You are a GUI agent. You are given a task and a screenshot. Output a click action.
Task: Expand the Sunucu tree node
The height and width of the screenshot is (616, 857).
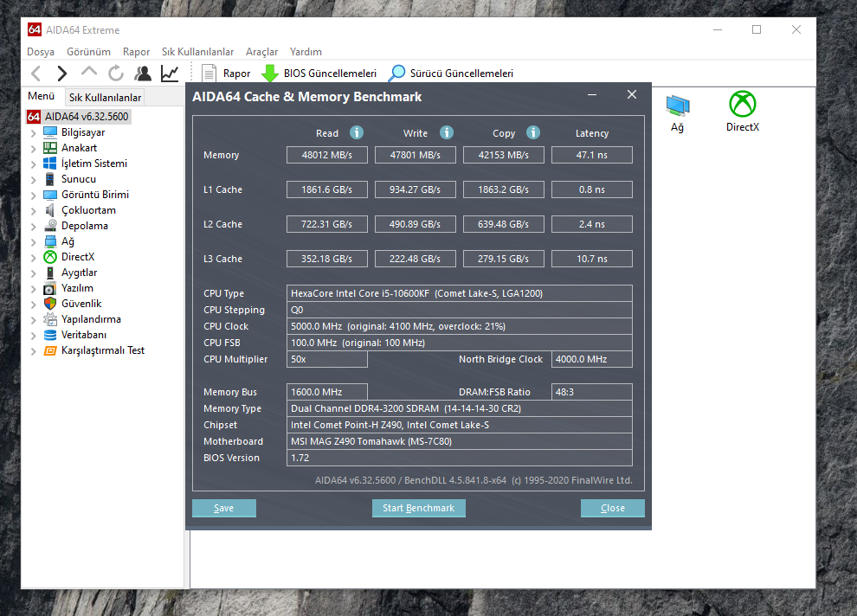click(x=34, y=180)
